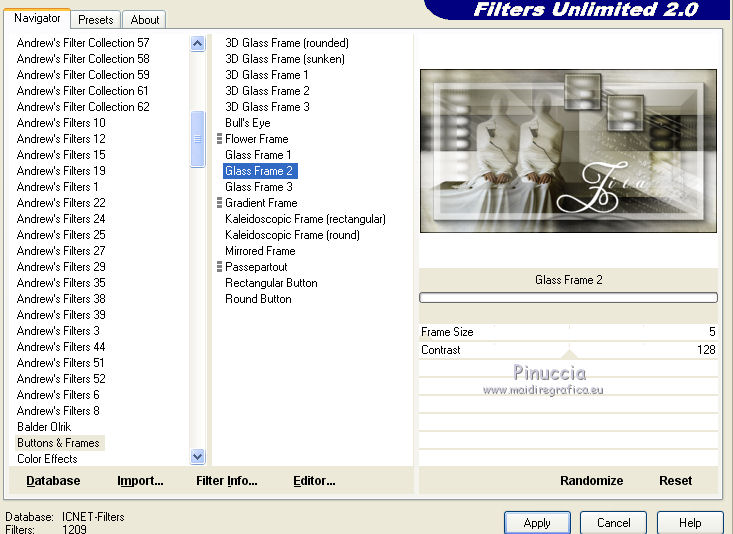Select Andrew's Filter Collection 59
Image resolution: width=733 pixels, height=534 pixels.
point(83,75)
